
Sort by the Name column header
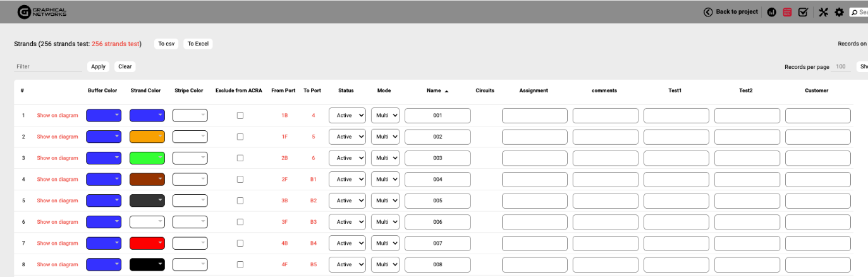[434, 90]
